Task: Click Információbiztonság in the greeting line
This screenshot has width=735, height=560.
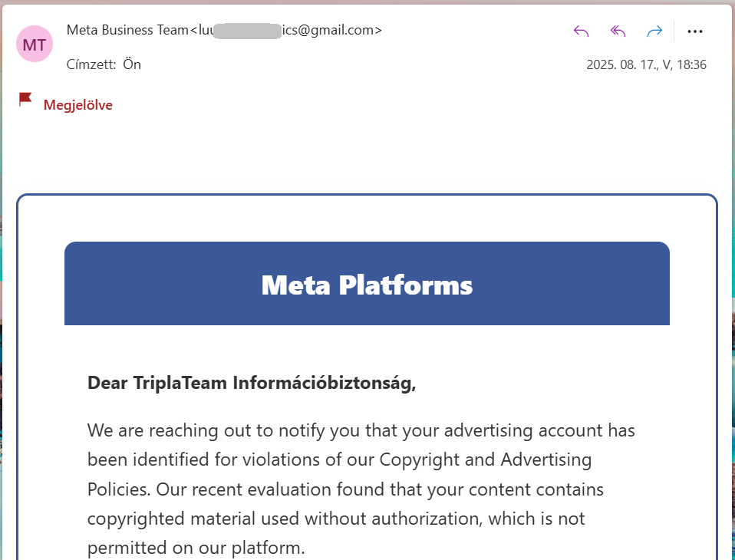Action: (325, 383)
